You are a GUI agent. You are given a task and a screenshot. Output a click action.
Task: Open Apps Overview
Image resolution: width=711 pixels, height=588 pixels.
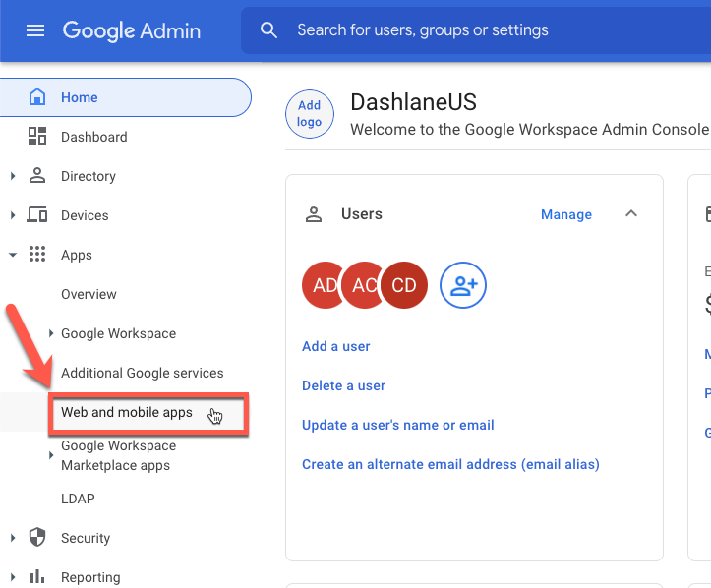point(89,294)
